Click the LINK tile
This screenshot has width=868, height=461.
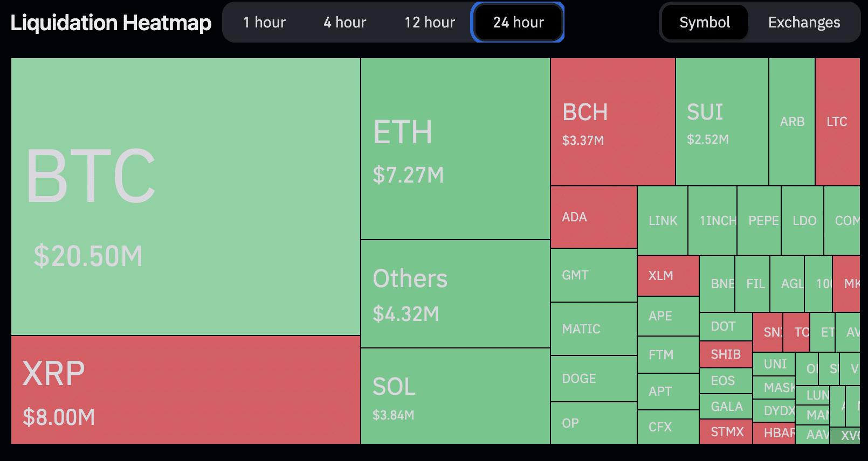tap(663, 221)
